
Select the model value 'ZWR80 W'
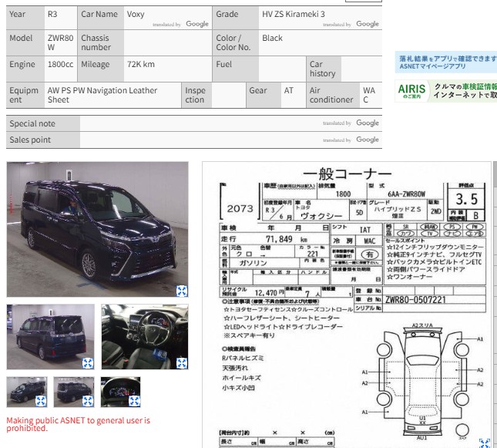pyautogui.click(x=60, y=42)
